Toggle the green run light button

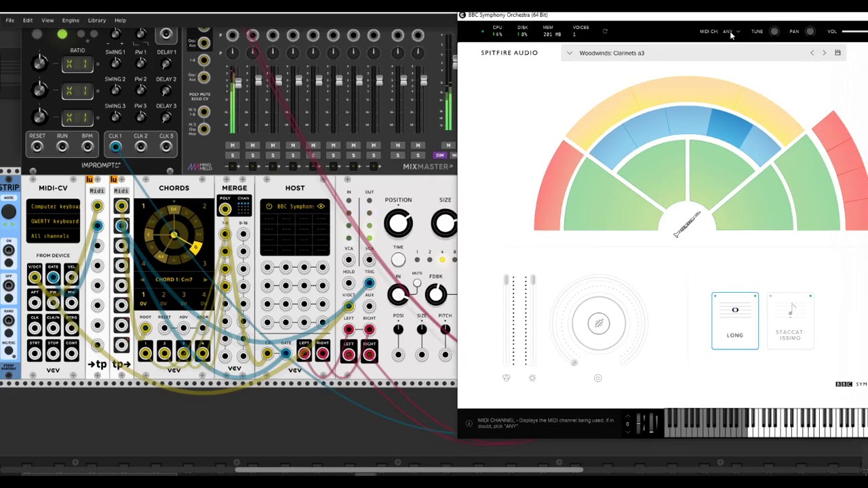pos(62,34)
